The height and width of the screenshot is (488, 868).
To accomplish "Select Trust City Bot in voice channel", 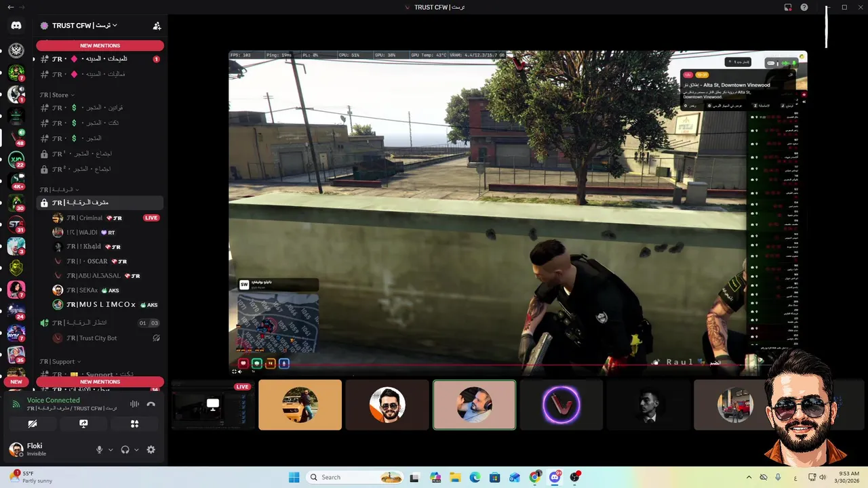I will (x=106, y=338).
